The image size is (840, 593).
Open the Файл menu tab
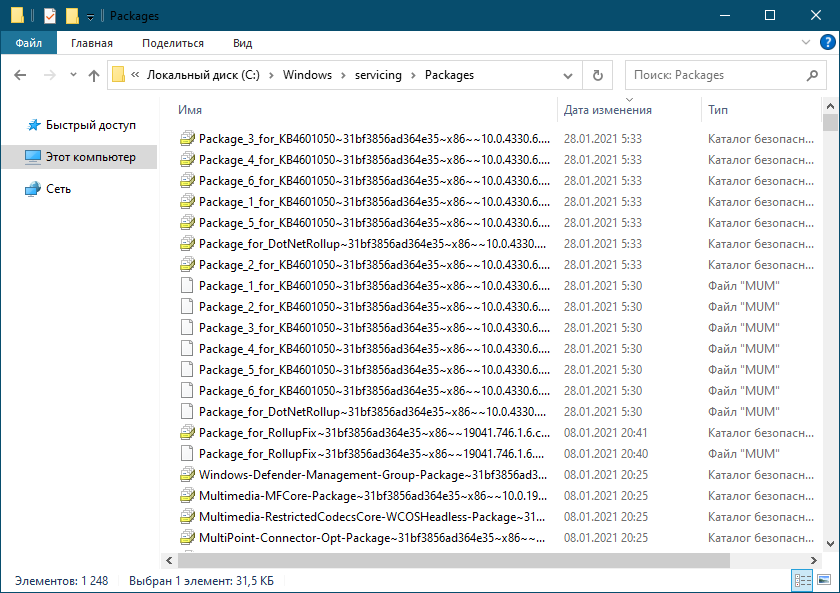[x=29, y=43]
